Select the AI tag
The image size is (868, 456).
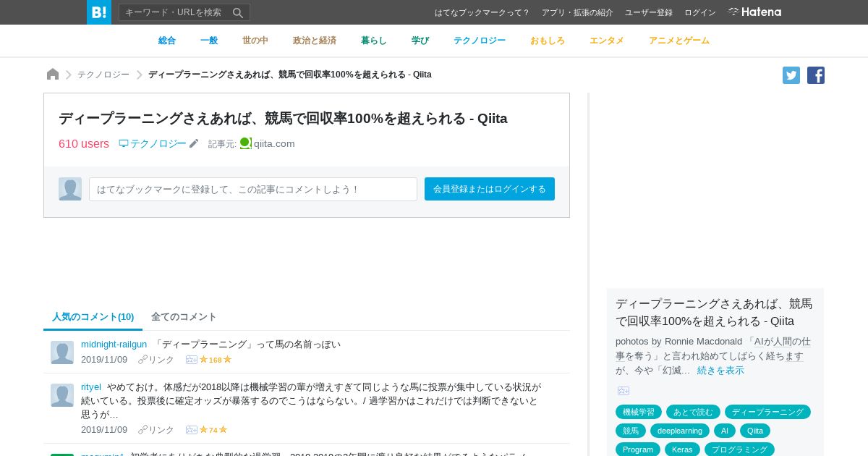coord(725,431)
